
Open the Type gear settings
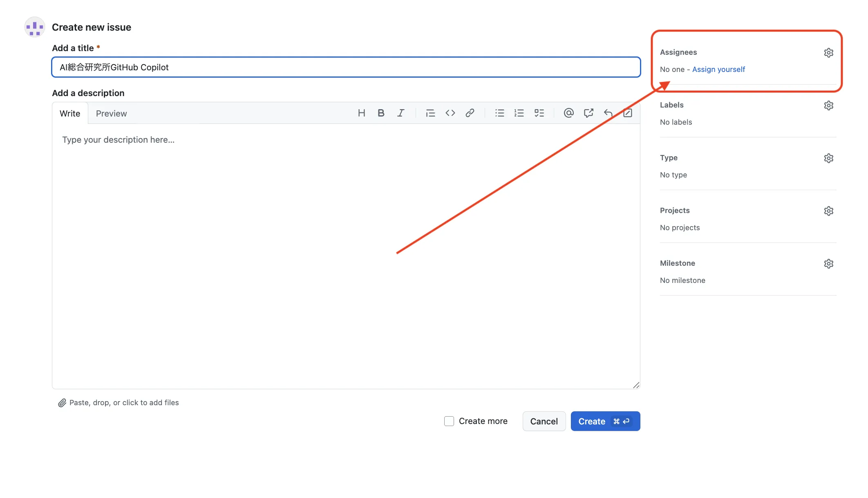(x=828, y=158)
